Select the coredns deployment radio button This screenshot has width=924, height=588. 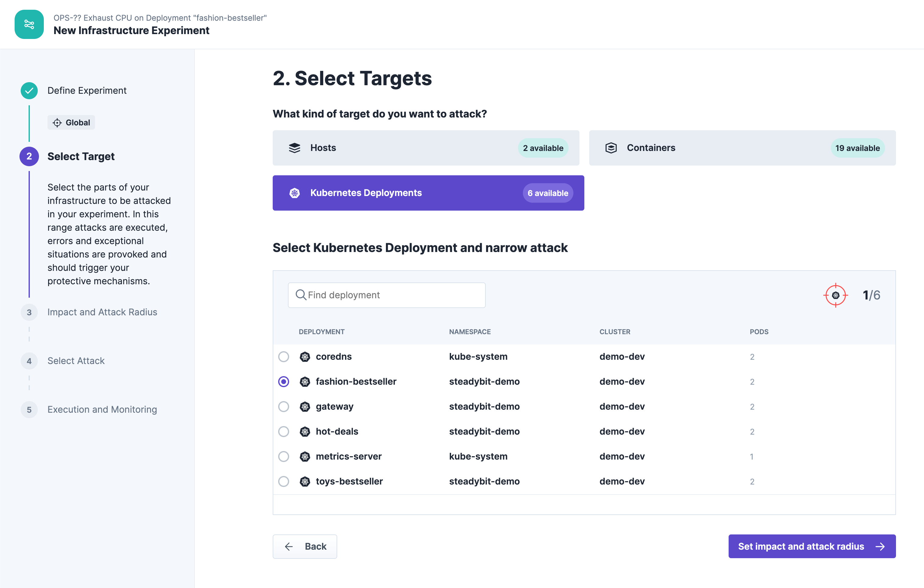[x=284, y=357]
